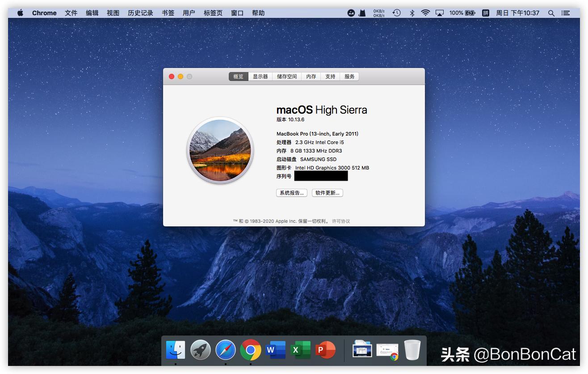Open the Wi-Fi status menu
This screenshot has width=588, height=374.
click(425, 13)
